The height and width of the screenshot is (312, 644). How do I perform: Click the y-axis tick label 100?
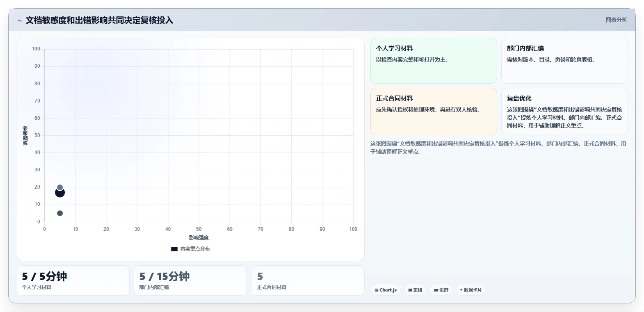coord(36,49)
